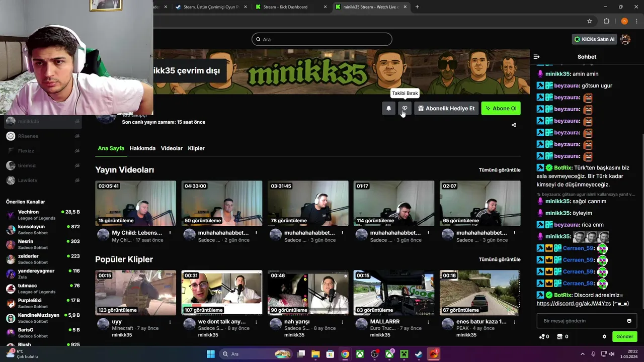Viewport: 644px width, 362px height.
Task: Click the chat shop storefront icon
Action: click(x=559, y=336)
